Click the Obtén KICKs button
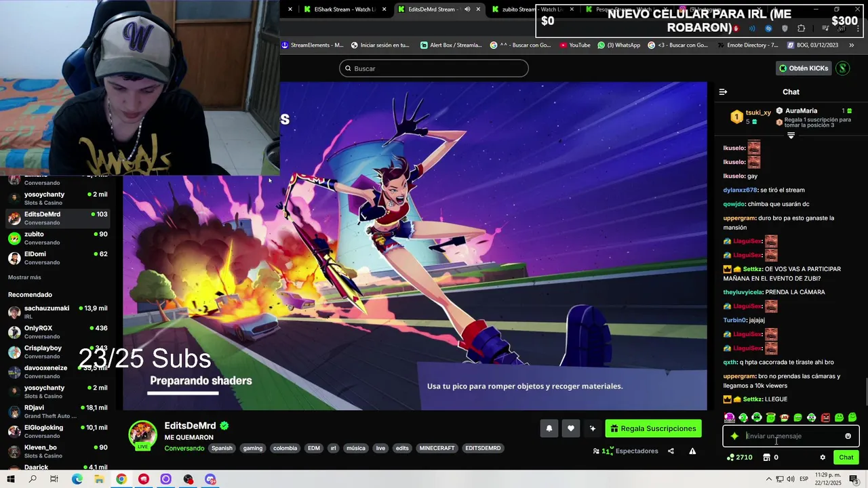The image size is (868, 488). pos(803,68)
